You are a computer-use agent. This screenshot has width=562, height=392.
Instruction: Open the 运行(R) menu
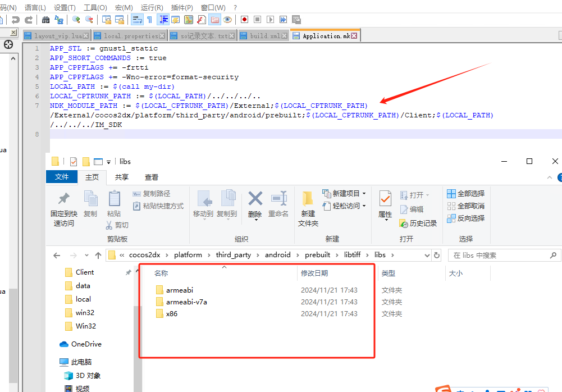tap(152, 7)
